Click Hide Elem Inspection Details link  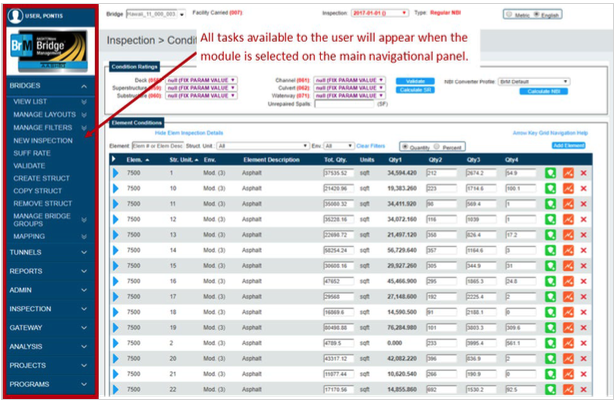click(x=189, y=133)
